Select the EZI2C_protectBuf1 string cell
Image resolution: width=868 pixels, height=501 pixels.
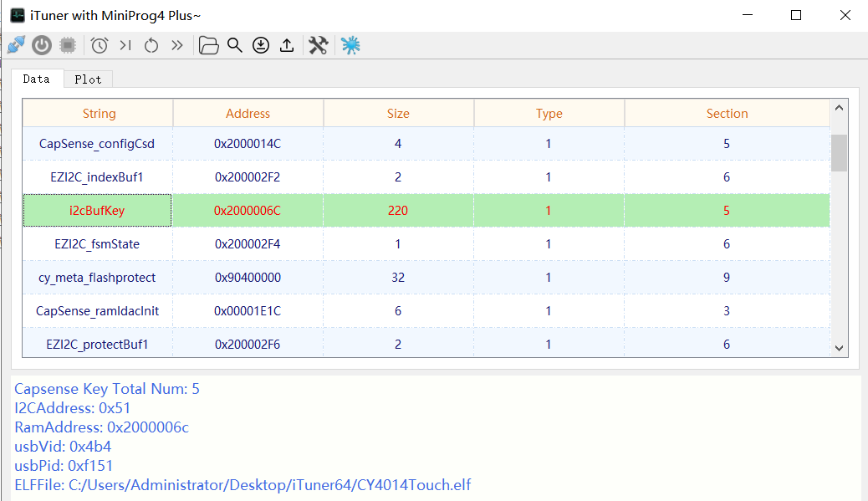tap(98, 343)
